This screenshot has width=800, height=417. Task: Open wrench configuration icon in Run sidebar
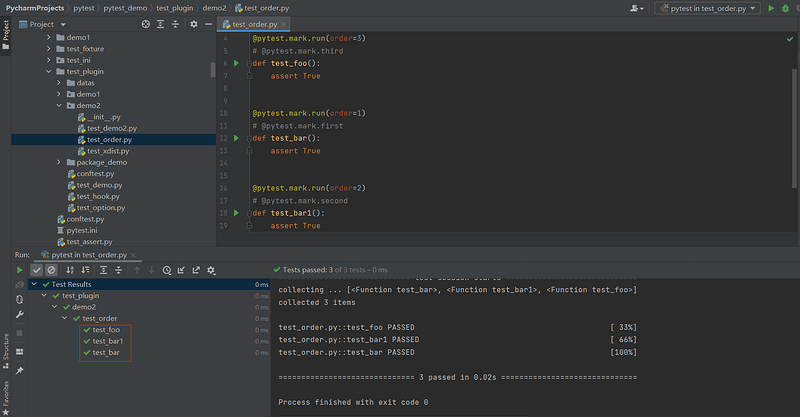pyautogui.click(x=19, y=314)
